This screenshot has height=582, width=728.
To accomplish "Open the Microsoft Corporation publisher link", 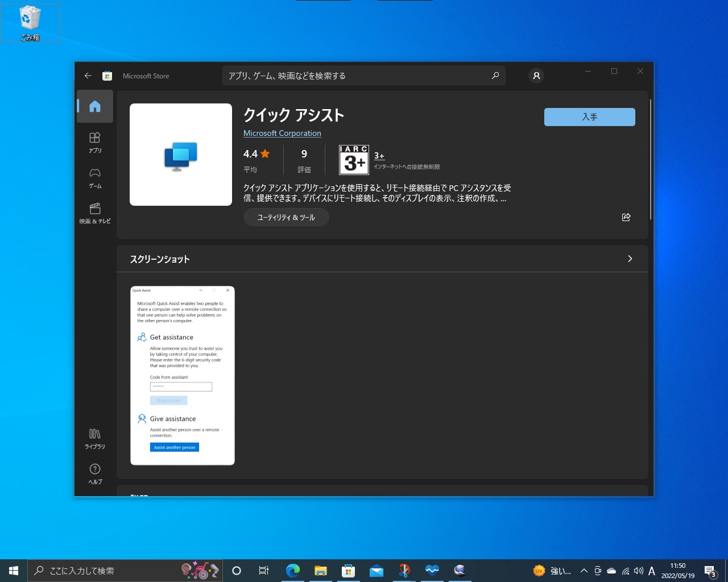I will pyautogui.click(x=282, y=133).
